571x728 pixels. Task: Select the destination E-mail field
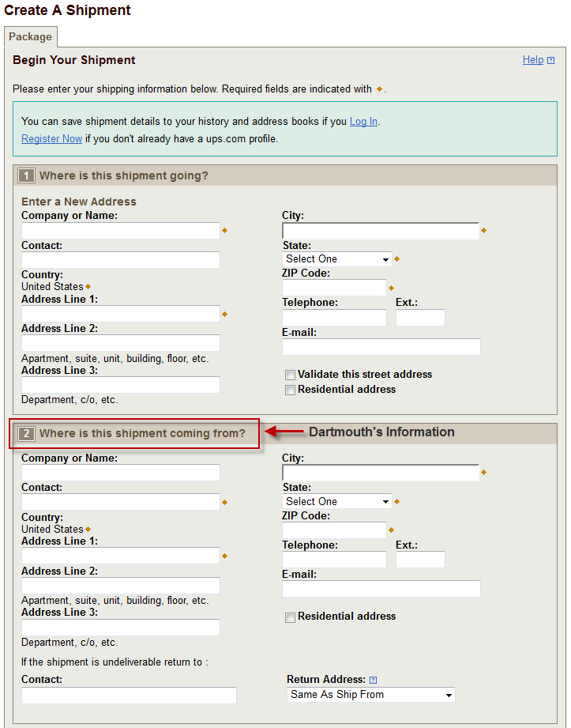point(381,347)
